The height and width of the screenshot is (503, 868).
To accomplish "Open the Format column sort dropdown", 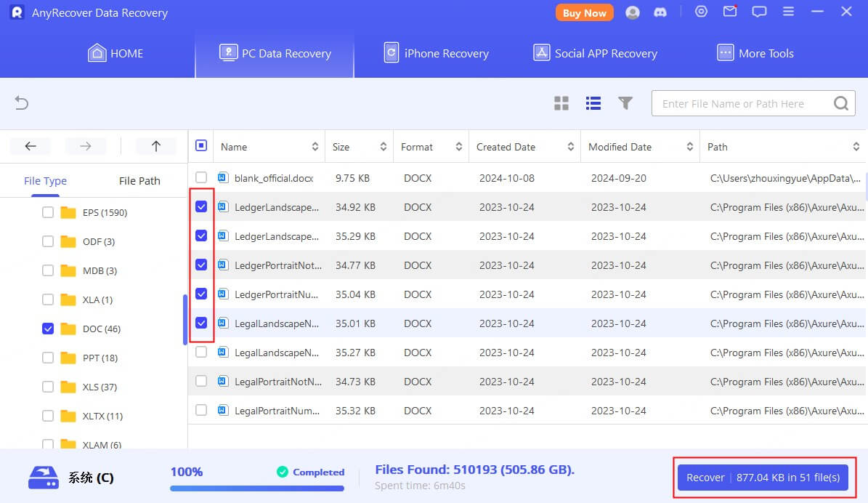I will tap(458, 146).
